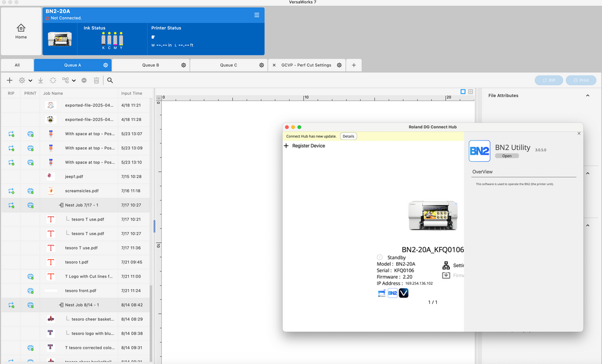The height and width of the screenshot is (364, 602).
Task: Open job settings gear in the toolbar
Action: pyautogui.click(x=22, y=80)
